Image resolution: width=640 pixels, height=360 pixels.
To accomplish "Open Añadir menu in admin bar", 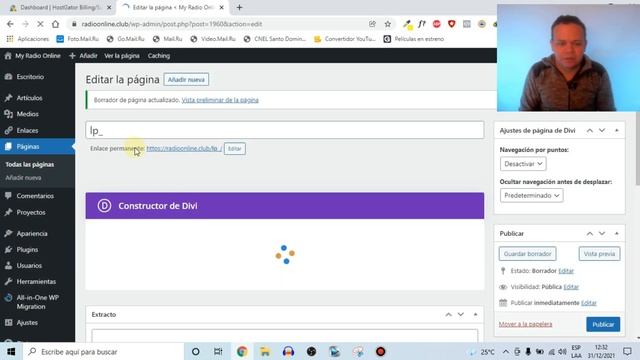I will coord(83,56).
